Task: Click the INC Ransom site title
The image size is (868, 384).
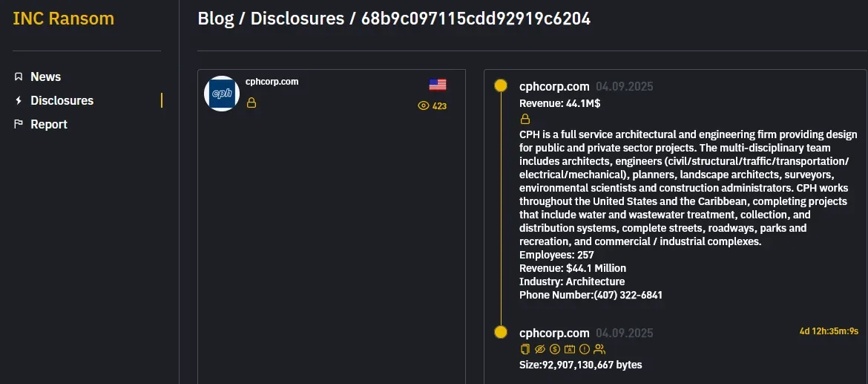Action: (64, 19)
